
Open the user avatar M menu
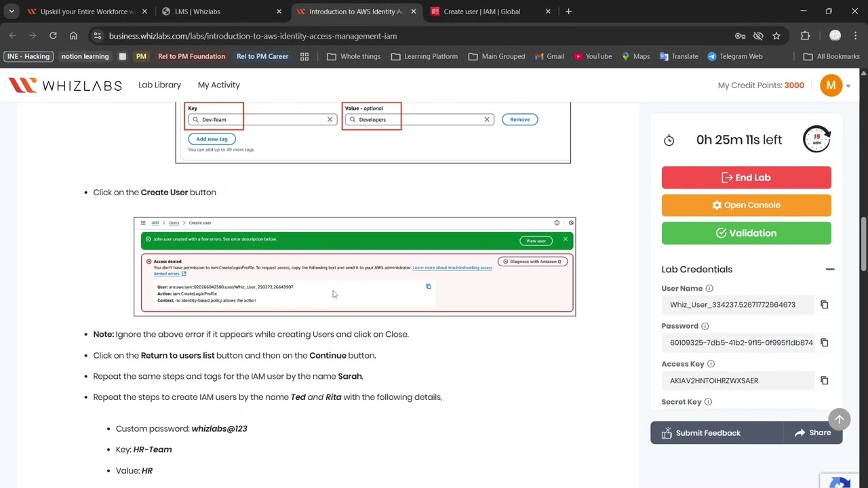pyautogui.click(x=831, y=85)
